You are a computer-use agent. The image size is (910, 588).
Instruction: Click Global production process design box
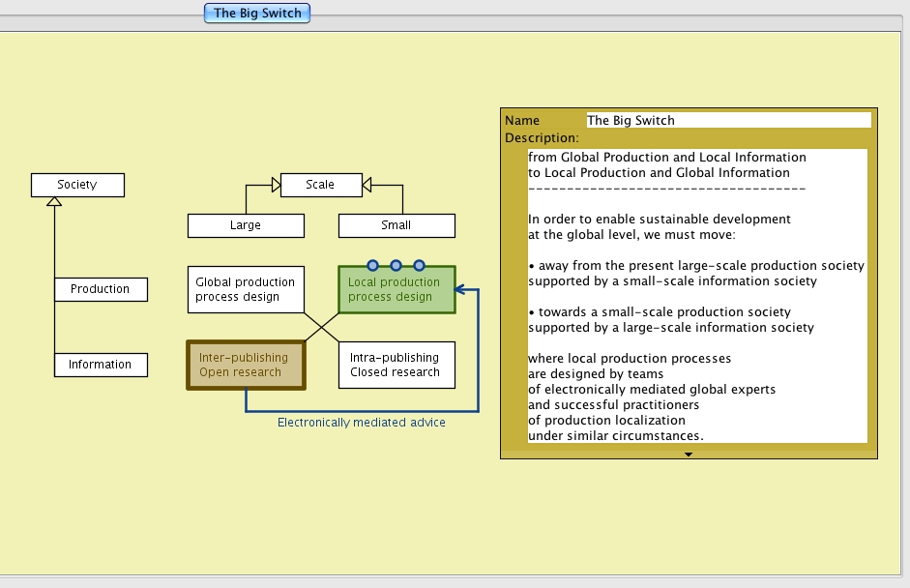pyautogui.click(x=246, y=289)
